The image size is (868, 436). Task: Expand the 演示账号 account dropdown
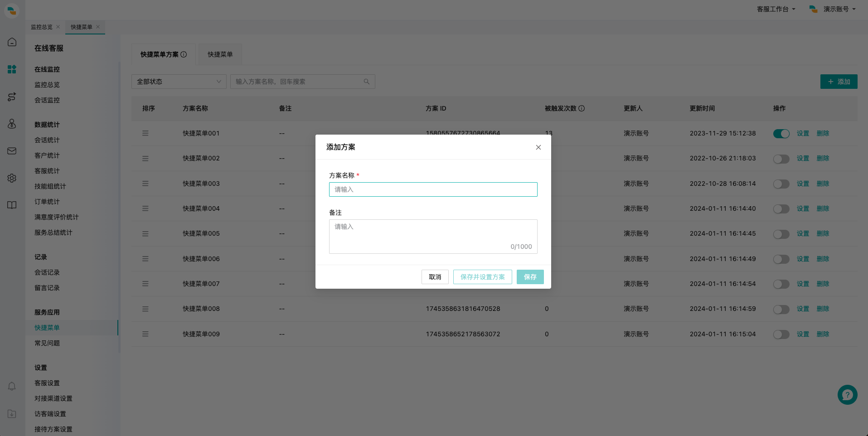[833, 9]
